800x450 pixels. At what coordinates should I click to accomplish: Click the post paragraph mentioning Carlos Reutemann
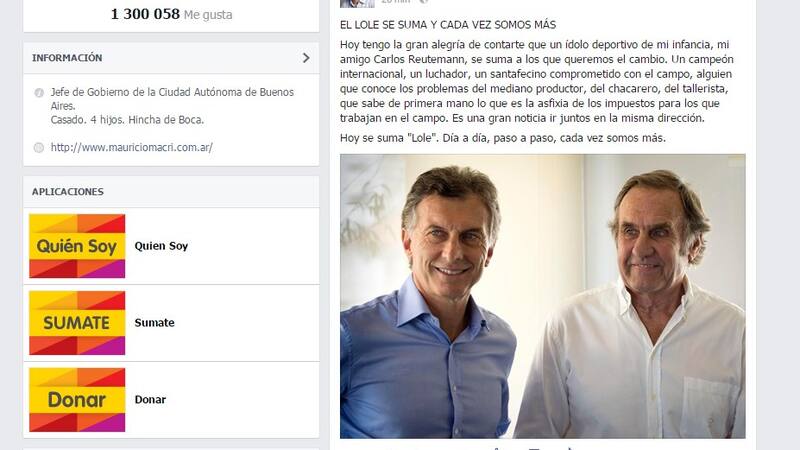click(x=537, y=82)
